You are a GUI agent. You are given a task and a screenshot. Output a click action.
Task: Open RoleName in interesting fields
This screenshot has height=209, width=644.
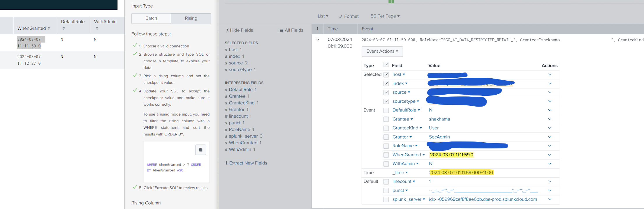(x=239, y=130)
